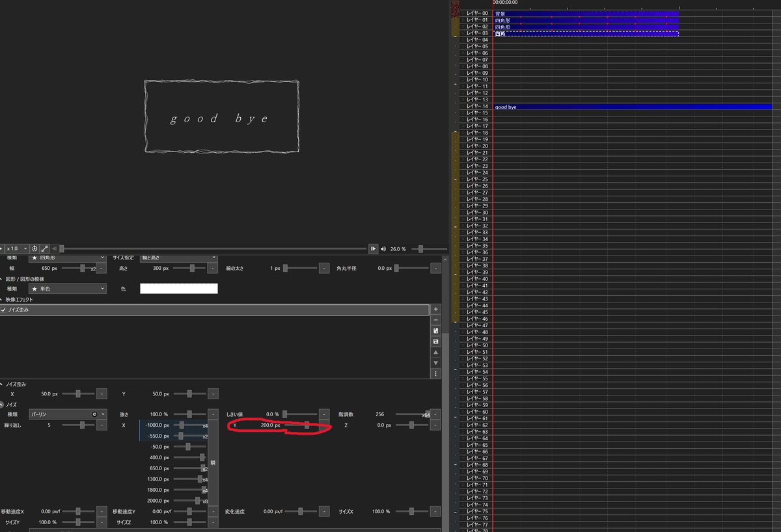This screenshot has height=532, width=781.
Task: Click the レイヤー 05 layer header
Action: click(477, 47)
